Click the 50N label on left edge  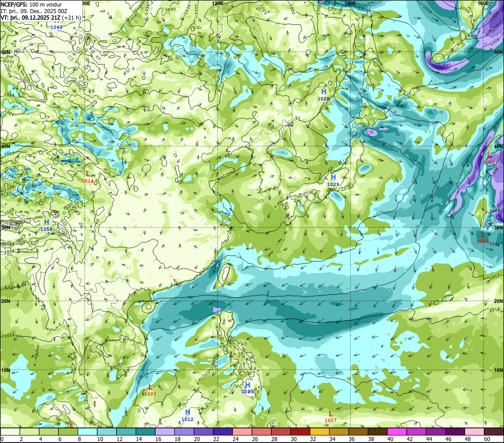click(6, 52)
